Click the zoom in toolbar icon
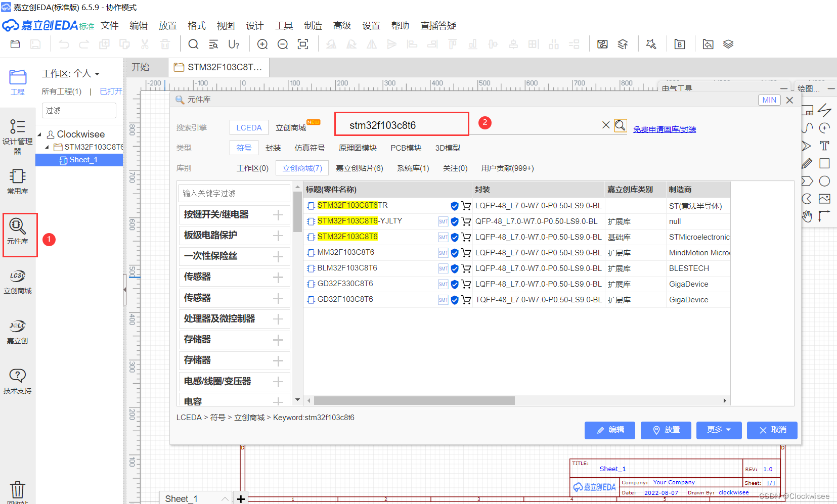 coord(262,44)
